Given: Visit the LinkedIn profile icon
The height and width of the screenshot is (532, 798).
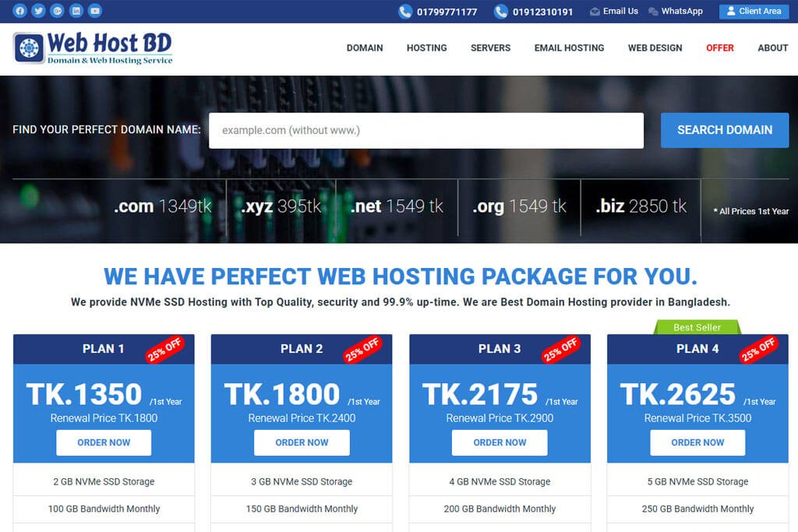Looking at the screenshot, I should tap(76, 11).
